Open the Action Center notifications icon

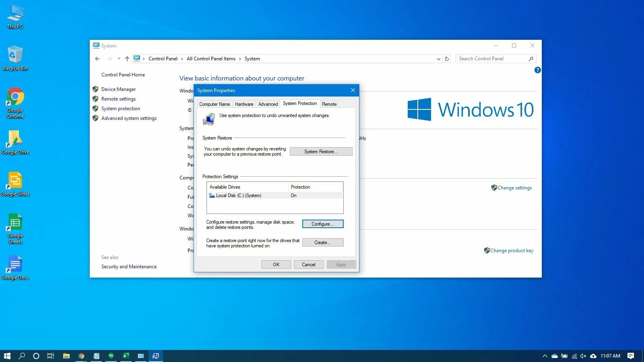click(631, 356)
